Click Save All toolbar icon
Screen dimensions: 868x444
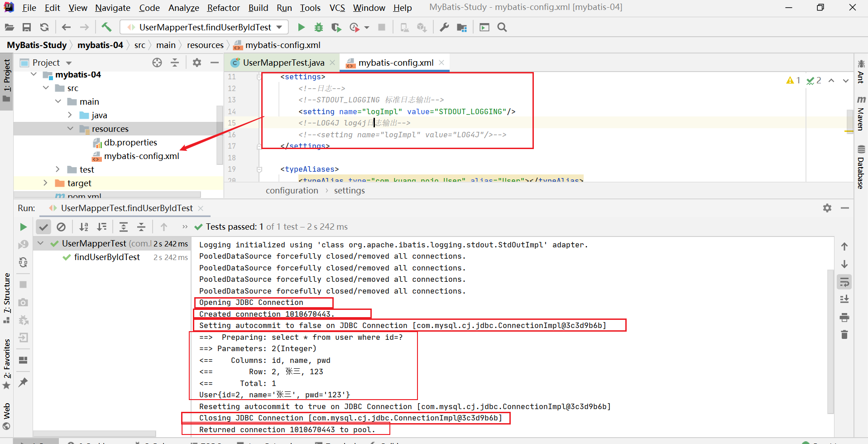point(27,27)
